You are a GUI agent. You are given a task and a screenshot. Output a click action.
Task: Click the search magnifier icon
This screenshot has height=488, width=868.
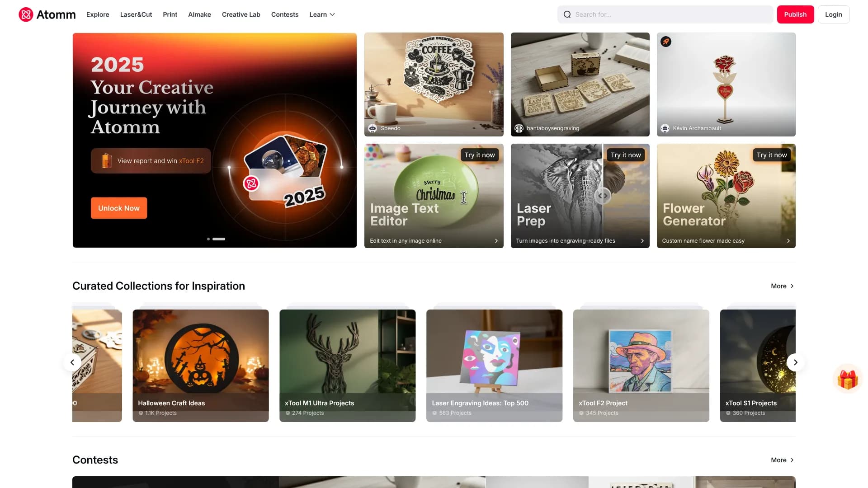(567, 14)
